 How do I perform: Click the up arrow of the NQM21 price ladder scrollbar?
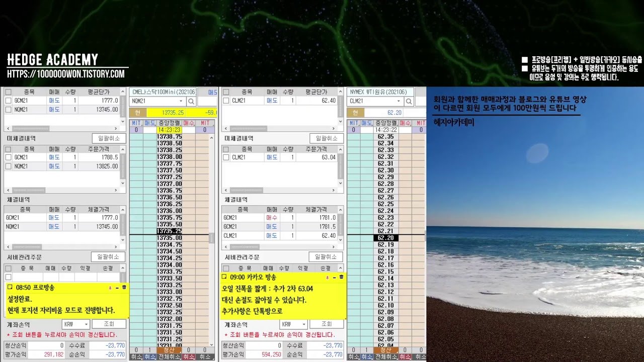(x=212, y=137)
